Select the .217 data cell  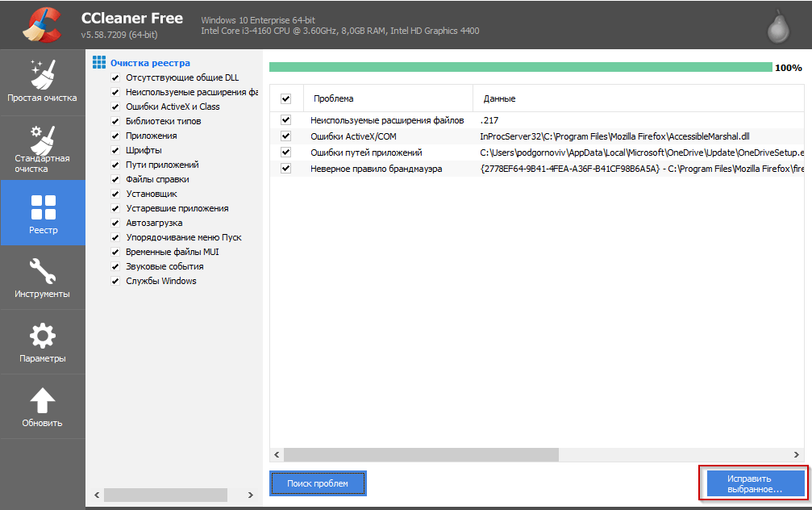coord(489,120)
